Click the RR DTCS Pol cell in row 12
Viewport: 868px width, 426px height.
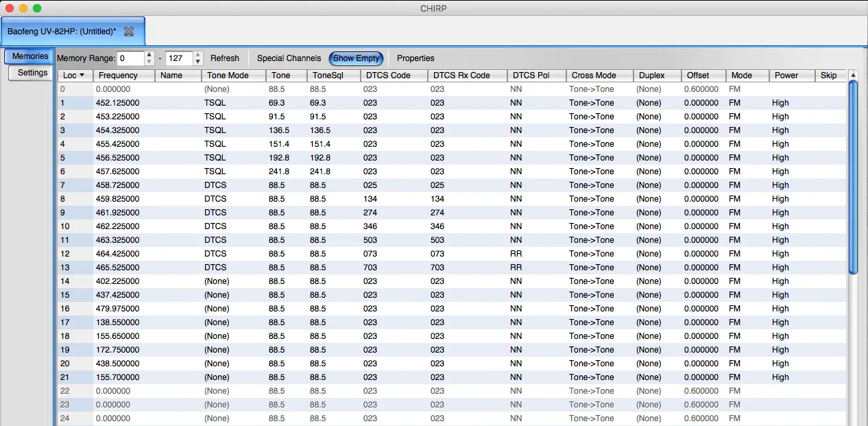coord(516,254)
